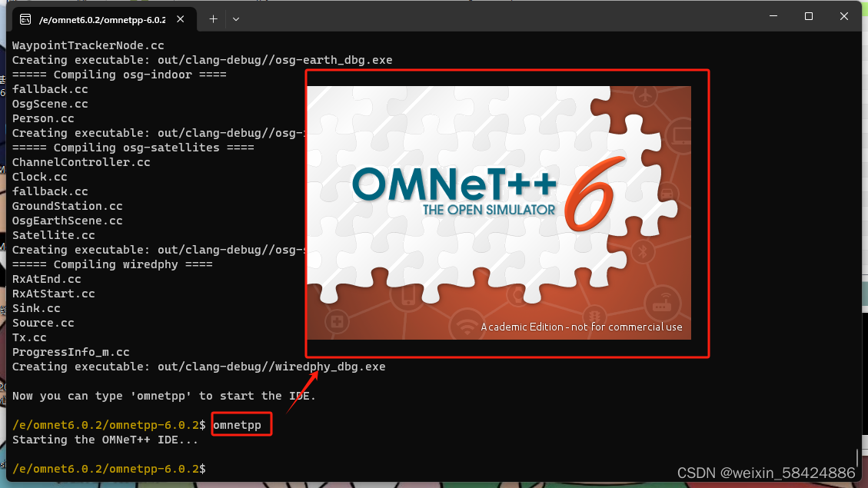
Task: Maximize the terminal window
Action: coord(809,16)
